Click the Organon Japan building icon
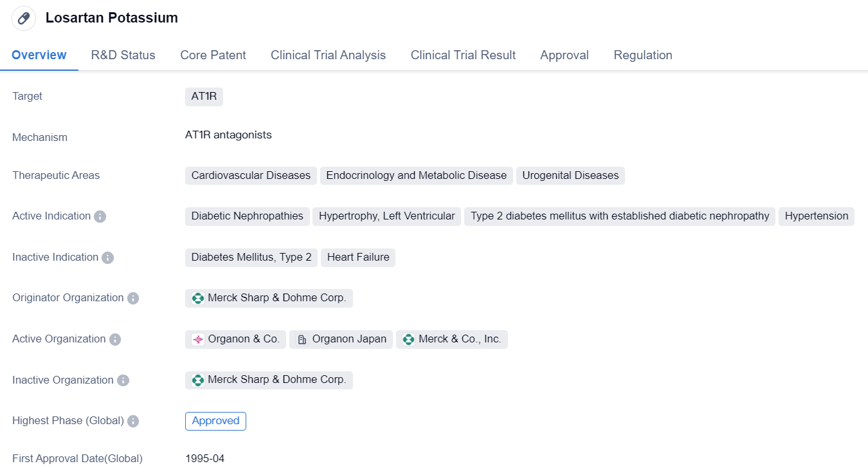Image resolution: width=868 pixels, height=475 pixels. (x=302, y=339)
